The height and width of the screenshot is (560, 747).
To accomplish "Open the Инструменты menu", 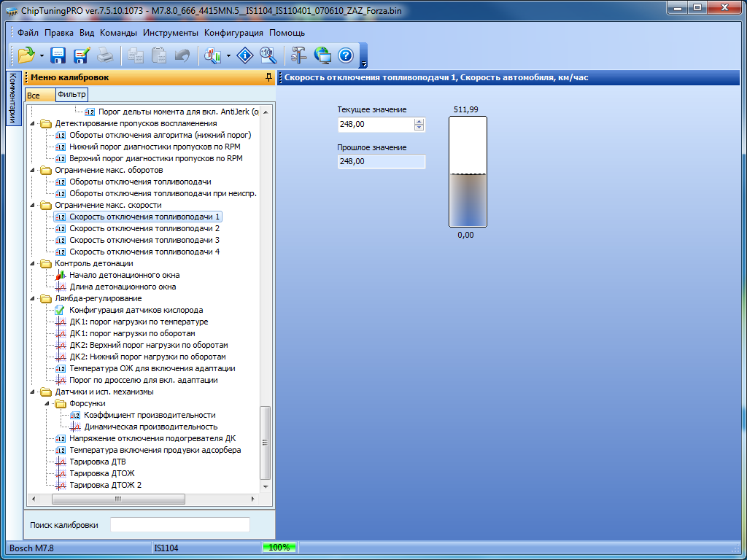I will click(x=170, y=33).
